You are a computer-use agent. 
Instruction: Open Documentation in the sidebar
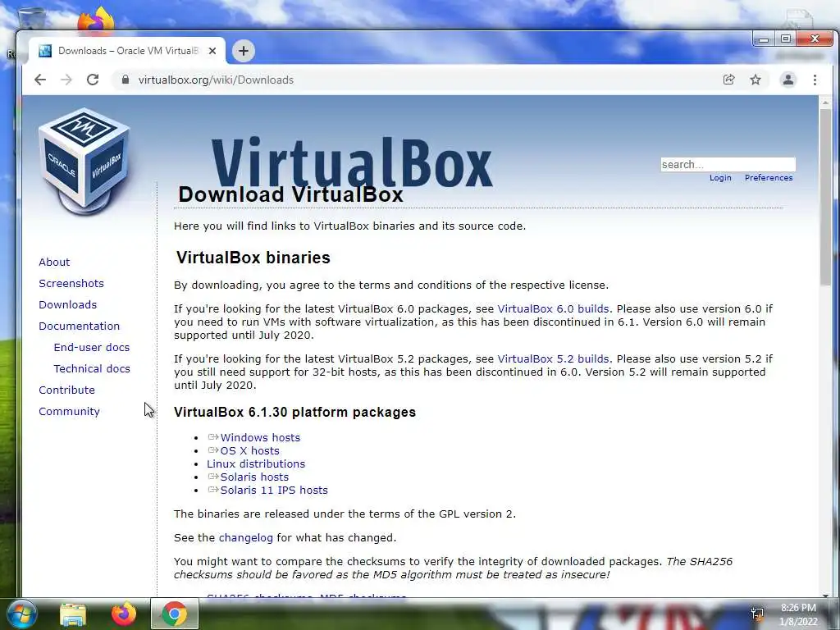click(x=80, y=326)
